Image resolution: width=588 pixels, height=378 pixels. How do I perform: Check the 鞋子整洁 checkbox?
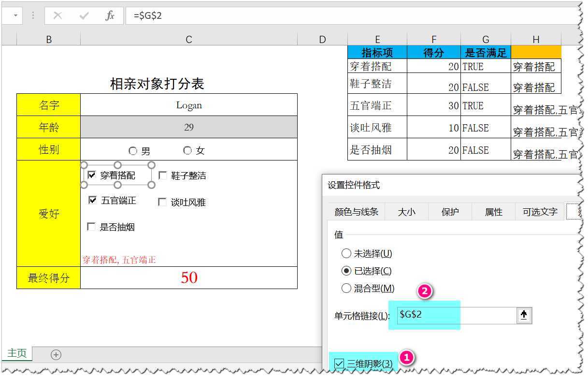pyautogui.click(x=162, y=175)
